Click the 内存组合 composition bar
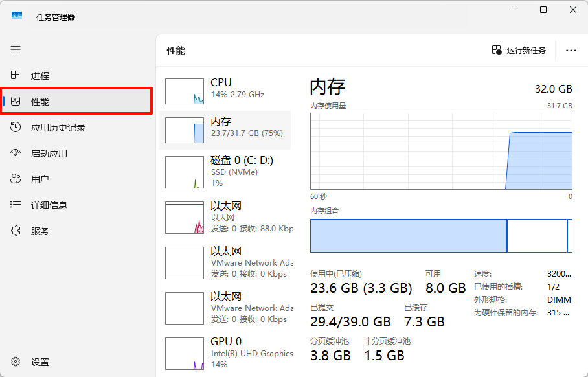 (440, 235)
